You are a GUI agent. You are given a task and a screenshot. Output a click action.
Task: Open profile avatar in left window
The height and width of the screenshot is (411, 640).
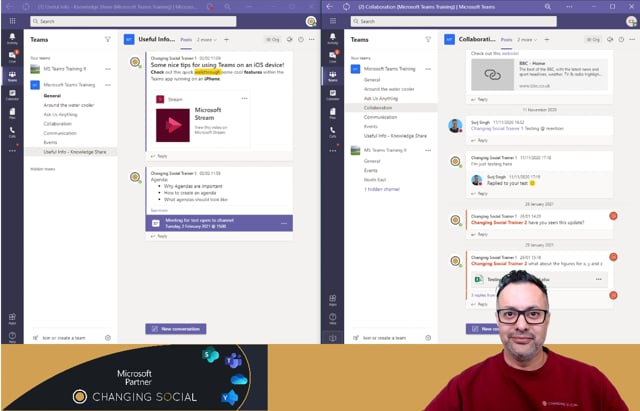(311, 21)
